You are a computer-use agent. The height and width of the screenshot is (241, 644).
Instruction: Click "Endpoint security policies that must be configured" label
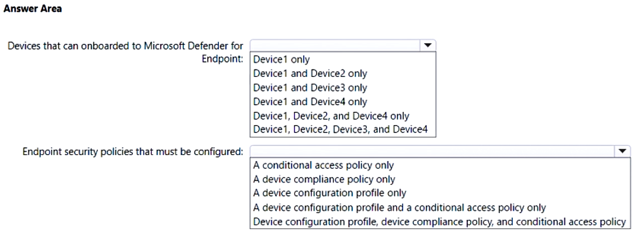(133, 151)
